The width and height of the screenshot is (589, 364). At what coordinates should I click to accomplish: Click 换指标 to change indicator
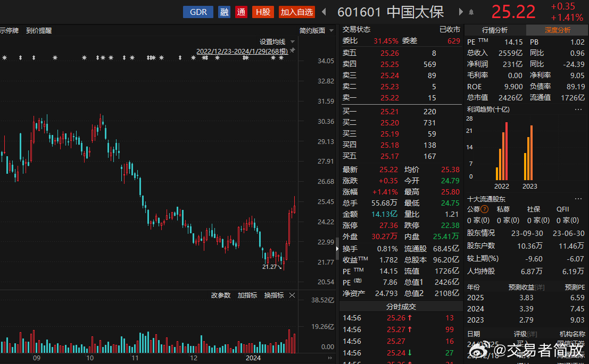(274, 295)
